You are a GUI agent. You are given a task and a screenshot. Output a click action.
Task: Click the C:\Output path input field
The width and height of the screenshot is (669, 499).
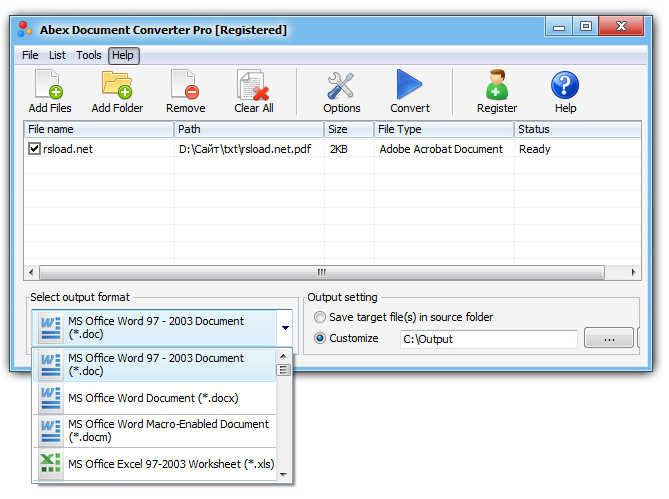[489, 339]
